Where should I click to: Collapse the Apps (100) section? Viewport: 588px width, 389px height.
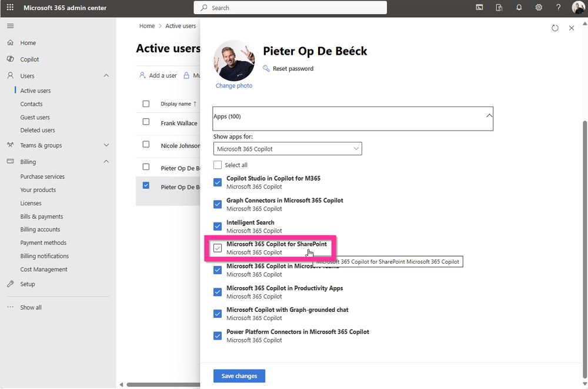353,119
